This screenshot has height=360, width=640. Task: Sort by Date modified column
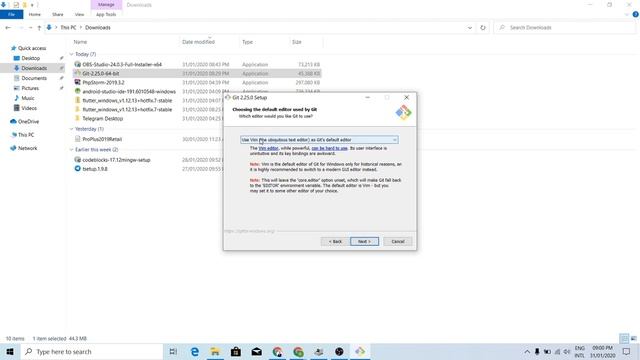click(198, 42)
